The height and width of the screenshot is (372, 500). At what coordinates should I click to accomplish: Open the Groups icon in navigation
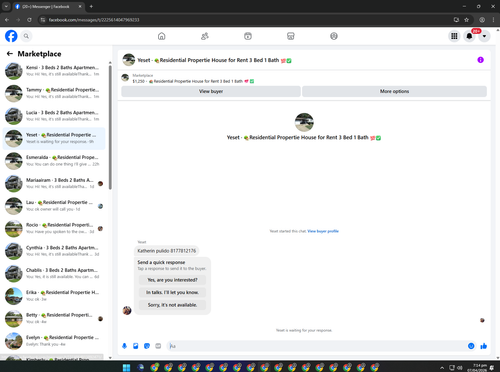pos(334,36)
